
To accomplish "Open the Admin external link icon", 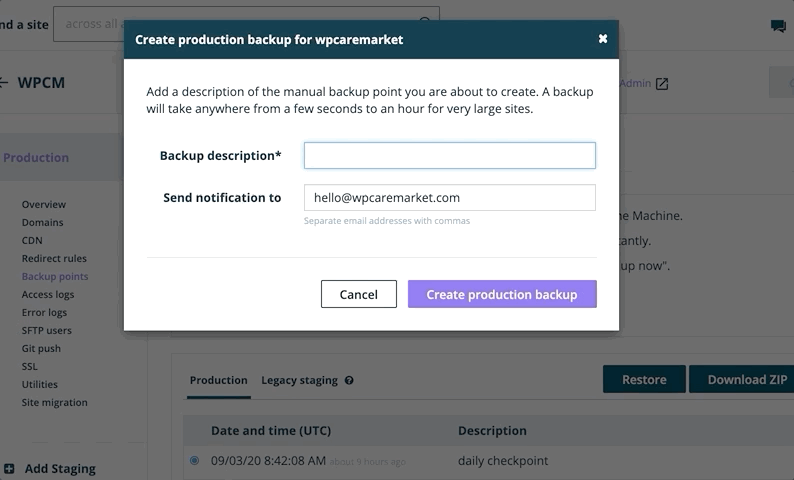I will coord(662,84).
